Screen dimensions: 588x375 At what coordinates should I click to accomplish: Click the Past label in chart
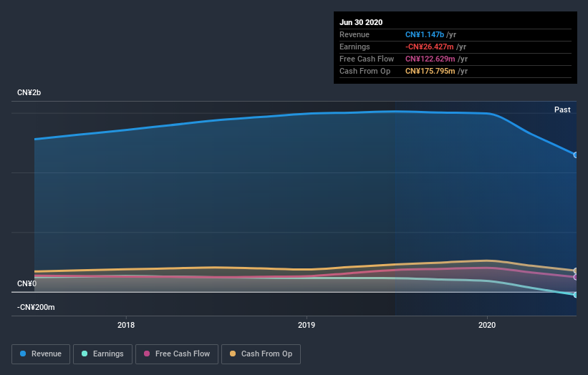pyautogui.click(x=562, y=109)
